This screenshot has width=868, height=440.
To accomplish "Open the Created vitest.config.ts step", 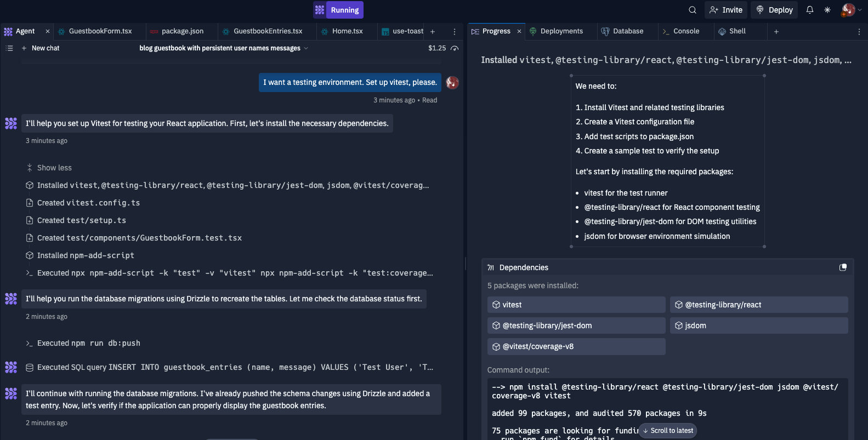I will point(83,203).
